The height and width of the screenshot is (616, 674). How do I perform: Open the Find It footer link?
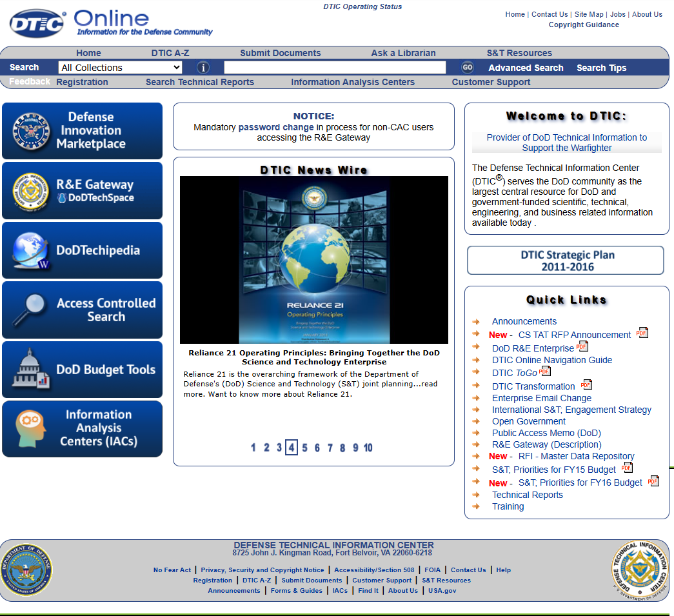click(368, 591)
